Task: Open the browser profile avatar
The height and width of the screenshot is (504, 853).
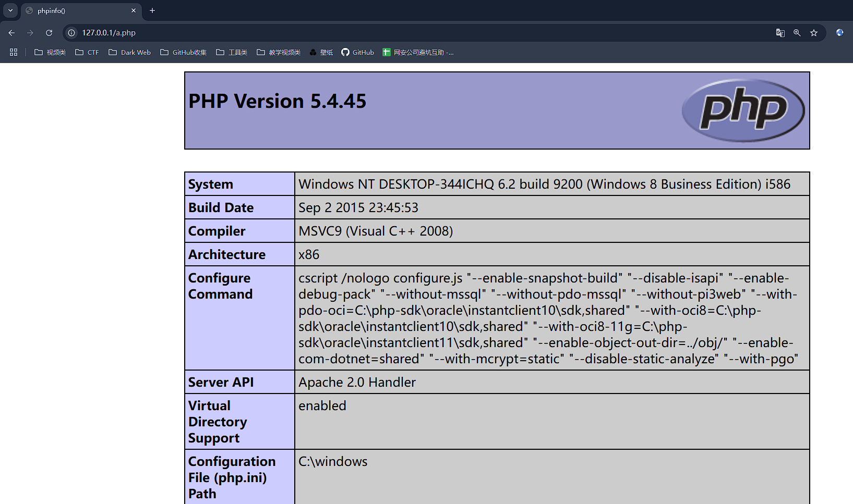Action: pos(840,33)
